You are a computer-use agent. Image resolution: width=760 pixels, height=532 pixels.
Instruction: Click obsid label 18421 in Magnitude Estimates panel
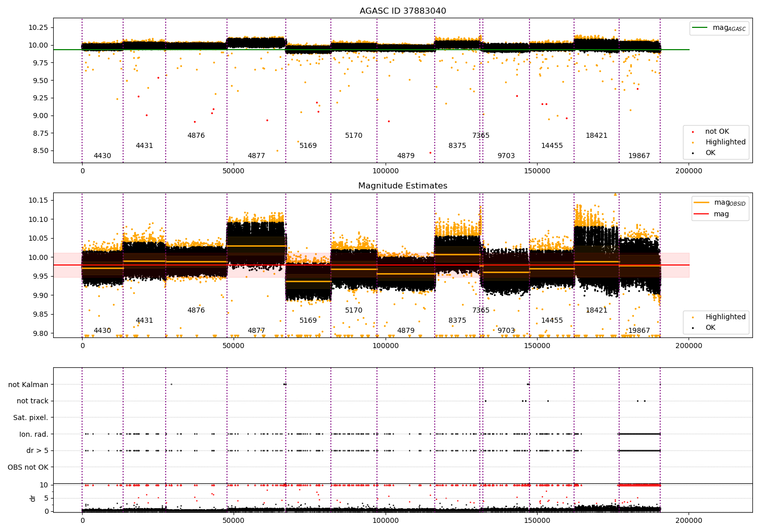[x=596, y=311]
